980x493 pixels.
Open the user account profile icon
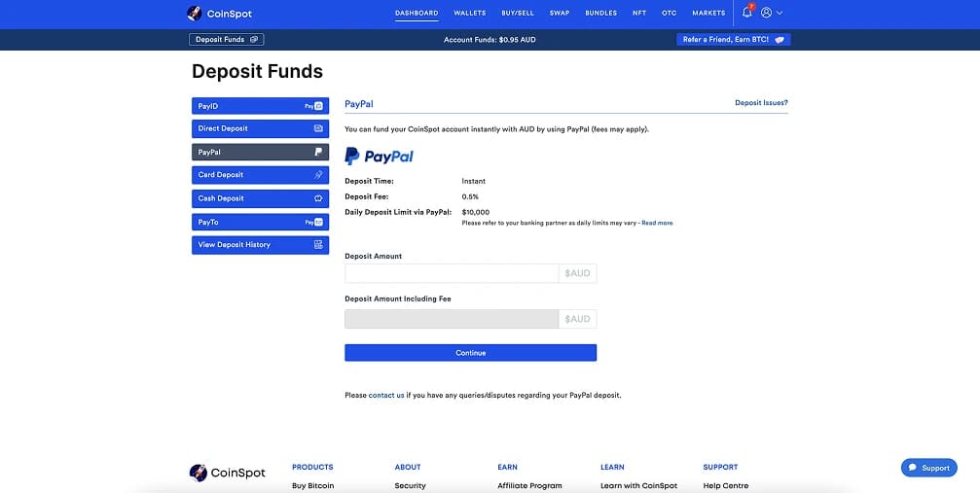pyautogui.click(x=766, y=13)
